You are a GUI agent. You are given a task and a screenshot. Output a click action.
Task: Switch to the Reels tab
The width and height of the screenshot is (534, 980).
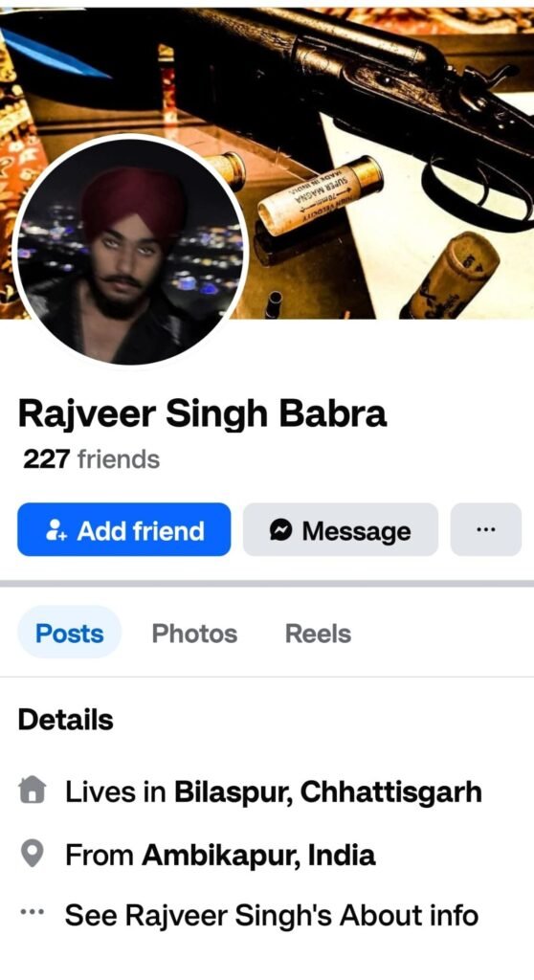coord(319,634)
